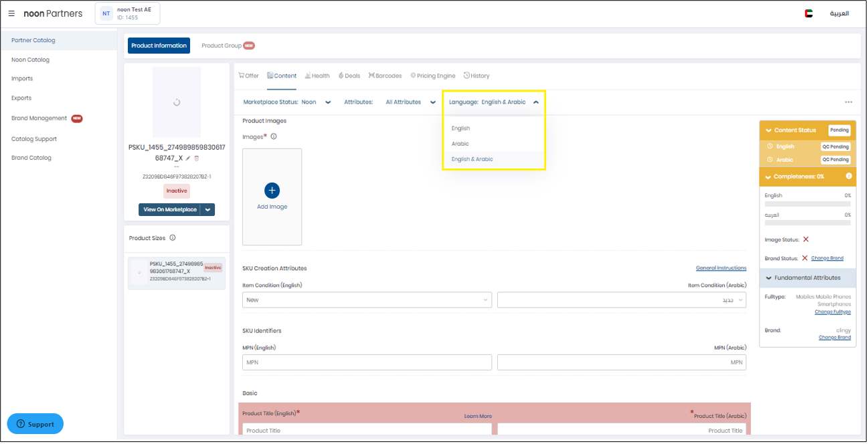
Task: Expand the Marketplace Status dropdown
Action: tap(328, 102)
